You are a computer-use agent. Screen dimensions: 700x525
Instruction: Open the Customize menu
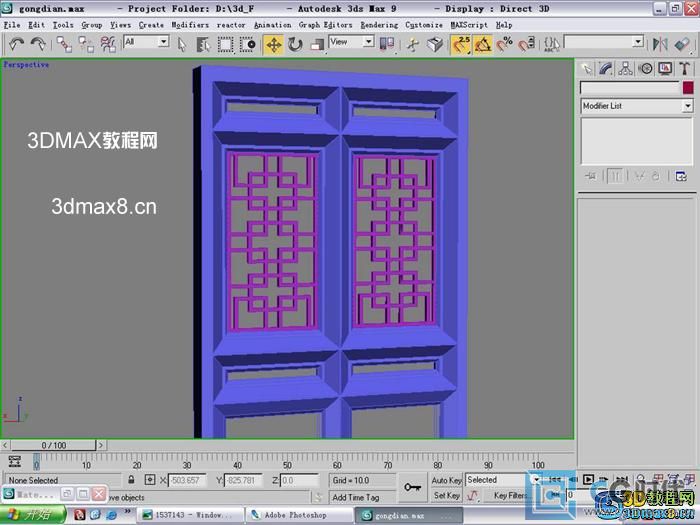pos(424,25)
